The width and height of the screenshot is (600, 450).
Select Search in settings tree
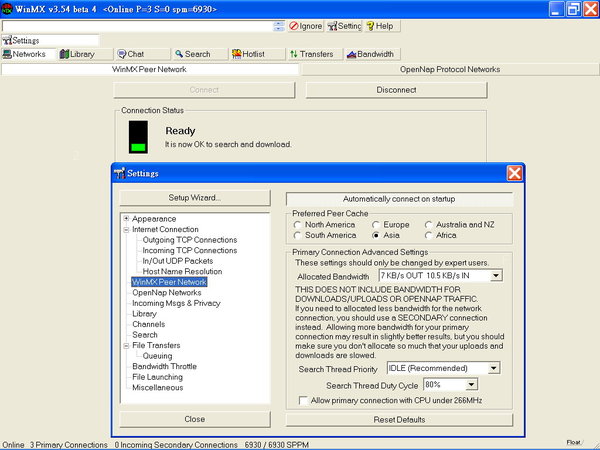pos(145,335)
